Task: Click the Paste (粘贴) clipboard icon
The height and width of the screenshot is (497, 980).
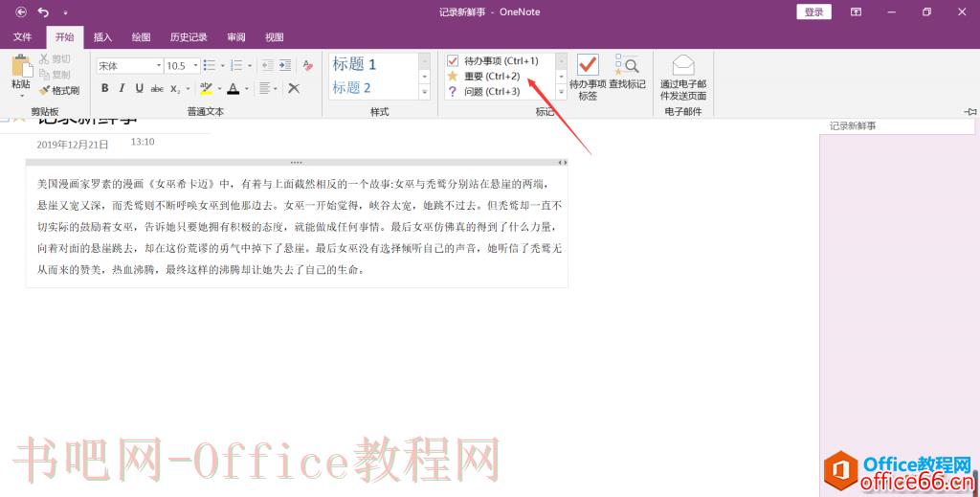Action: (x=21, y=66)
